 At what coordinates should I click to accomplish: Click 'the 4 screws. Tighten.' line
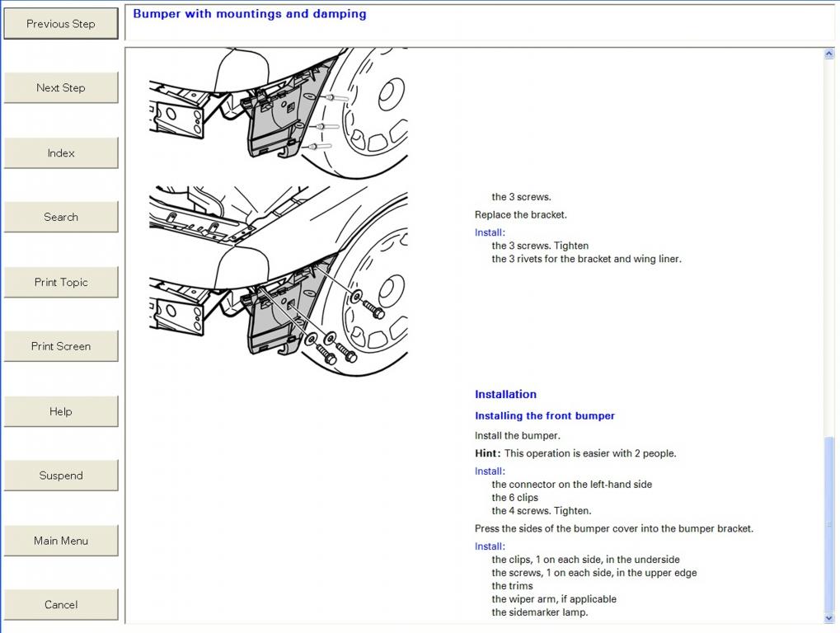coord(541,511)
